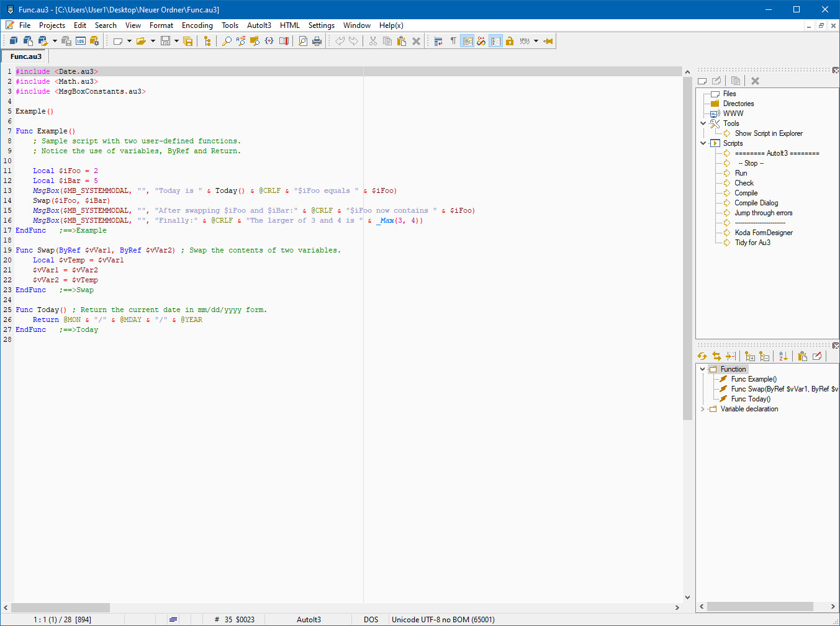Select the Func.au3 document tab
Screen dimensions: 840x626
[x=26, y=56]
